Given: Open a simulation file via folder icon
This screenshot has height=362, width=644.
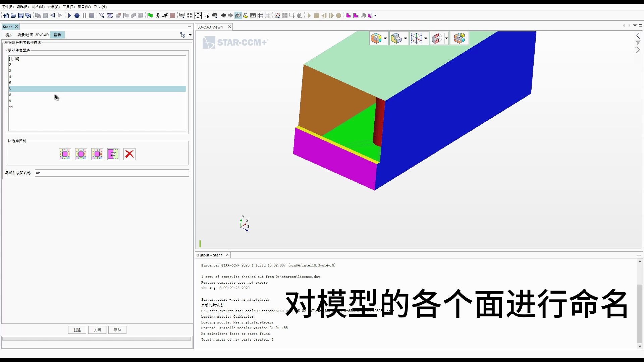Looking at the screenshot, I should (13, 15).
